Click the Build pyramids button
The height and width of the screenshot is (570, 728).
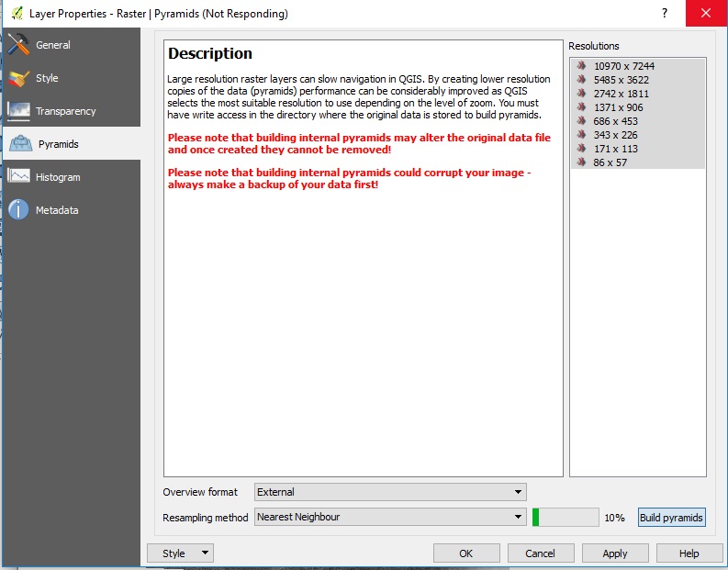tap(671, 518)
